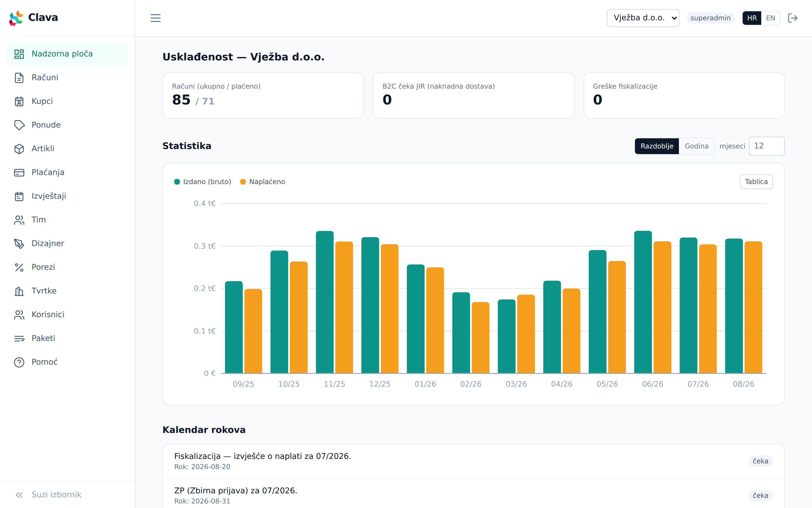This screenshot has height=508, width=812.
Task: Click the mjeseci number input field
Action: pyautogui.click(x=766, y=146)
